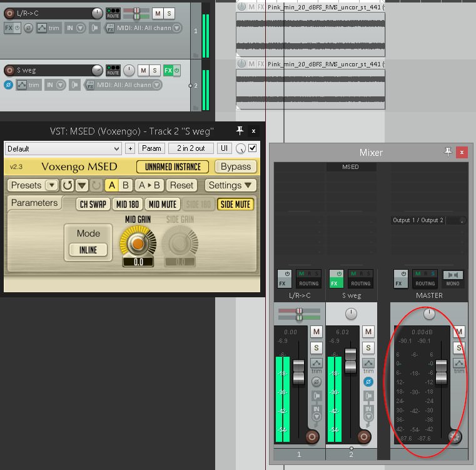Pin the MSED plugin window

click(x=240, y=131)
